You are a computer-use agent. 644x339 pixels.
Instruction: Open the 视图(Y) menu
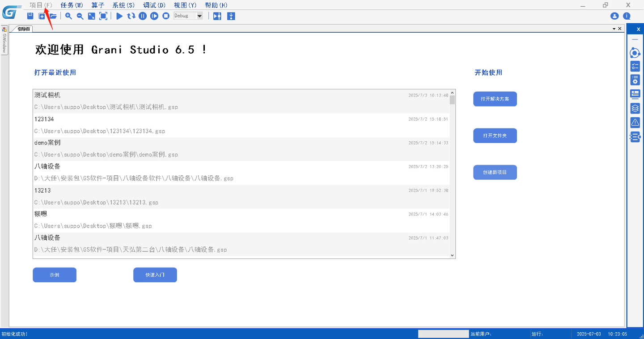[x=185, y=5]
